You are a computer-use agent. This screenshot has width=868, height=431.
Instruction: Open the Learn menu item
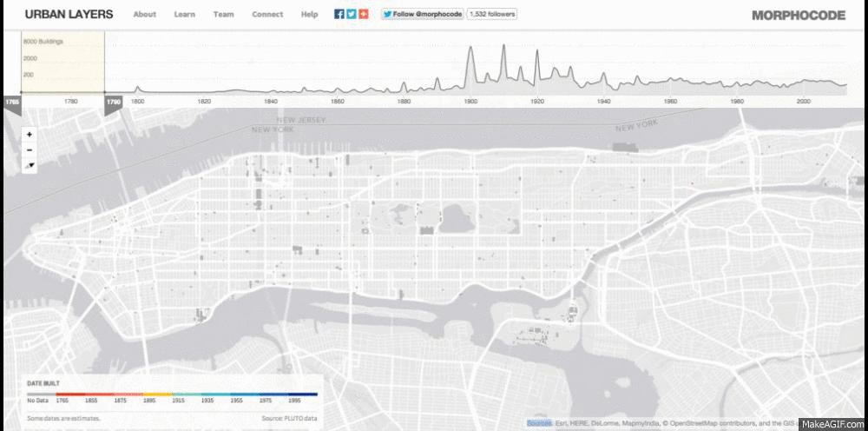pyautogui.click(x=184, y=15)
